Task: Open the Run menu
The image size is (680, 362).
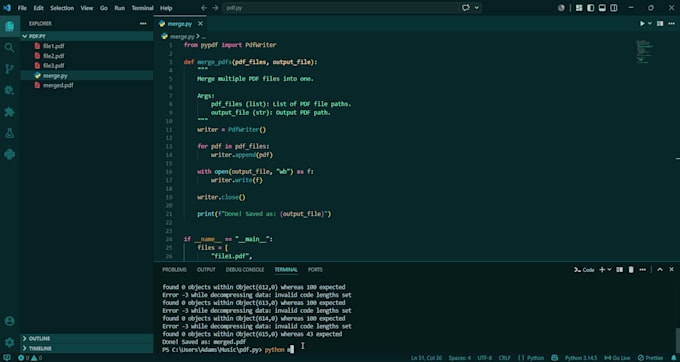Action: [x=120, y=8]
